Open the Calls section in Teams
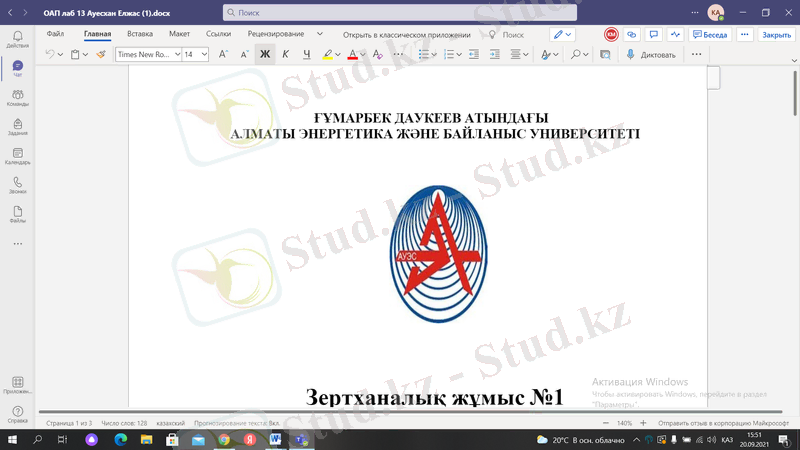800x450 pixels. coord(17,184)
